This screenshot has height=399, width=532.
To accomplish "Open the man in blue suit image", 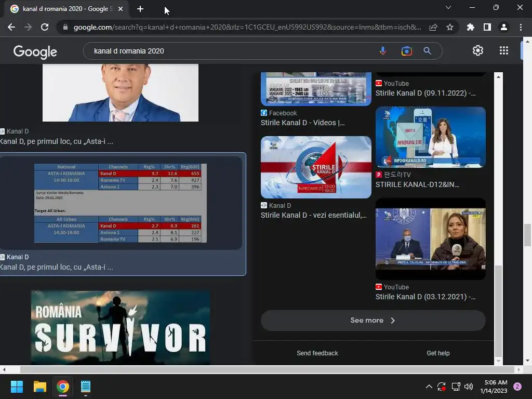I will (121, 92).
